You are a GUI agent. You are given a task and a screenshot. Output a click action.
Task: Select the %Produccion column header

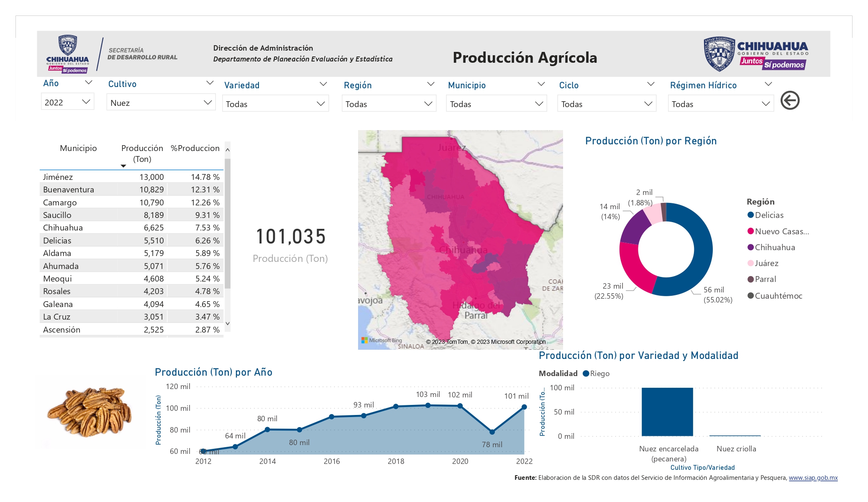195,148
